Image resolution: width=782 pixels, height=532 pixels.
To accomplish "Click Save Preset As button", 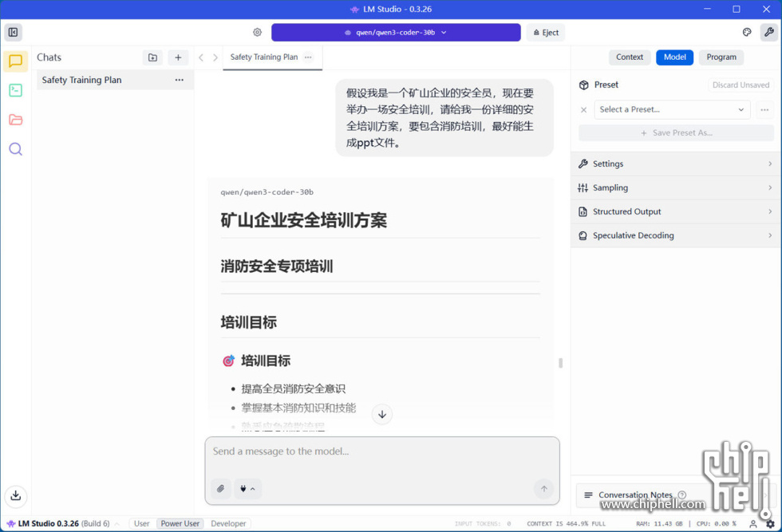I will pos(676,132).
